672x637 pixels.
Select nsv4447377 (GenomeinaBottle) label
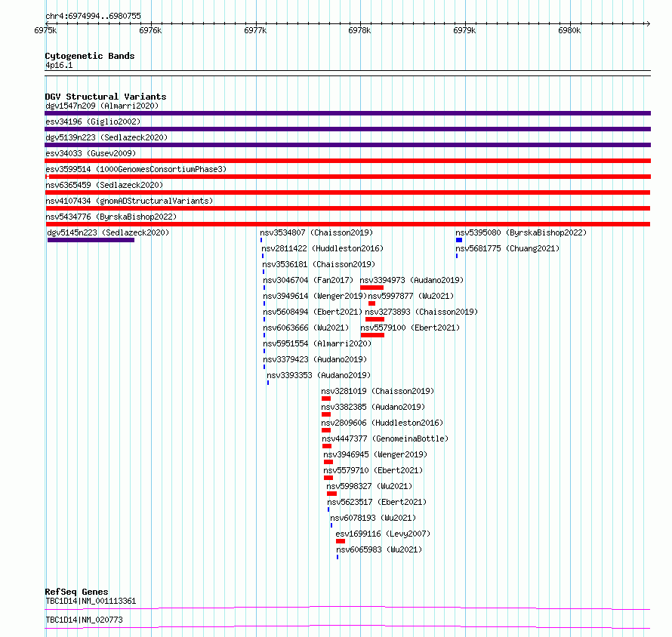tap(385, 439)
